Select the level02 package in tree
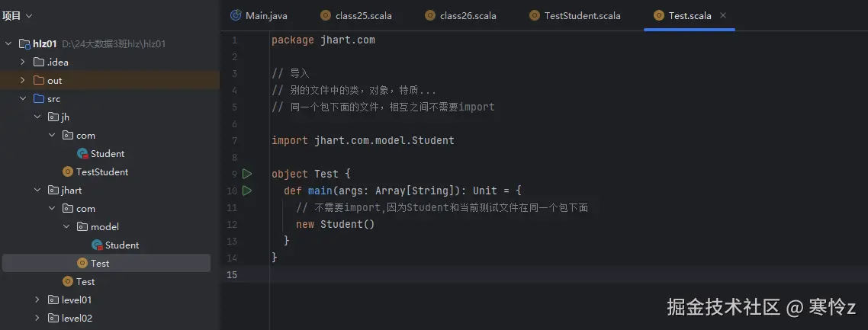 coord(76,318)
